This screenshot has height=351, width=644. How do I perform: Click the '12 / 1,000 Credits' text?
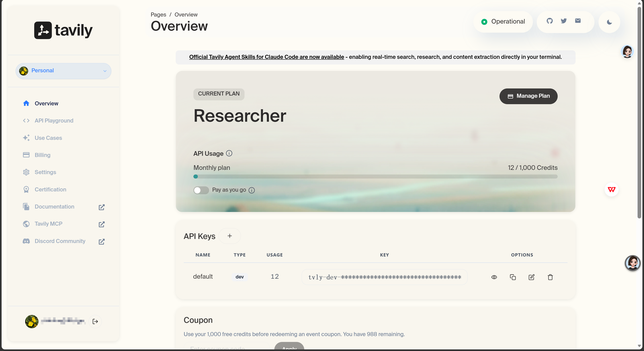pyautogui.click(x=533, y=168)
